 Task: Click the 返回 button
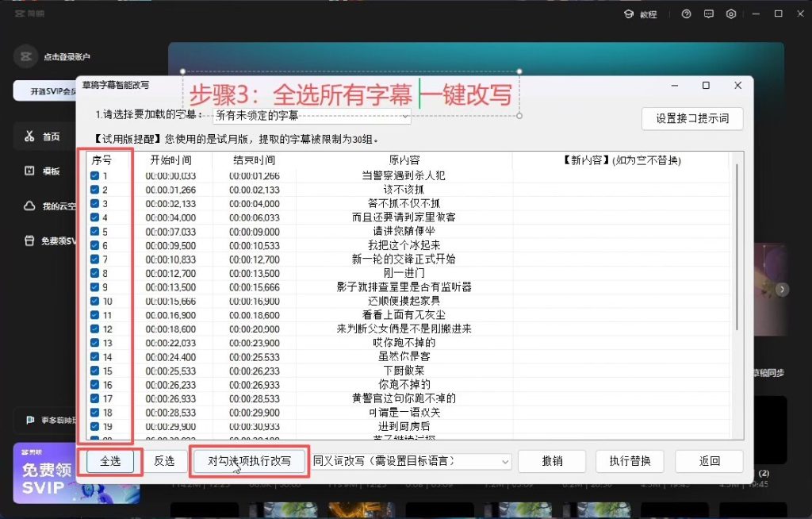coord(710,461)
